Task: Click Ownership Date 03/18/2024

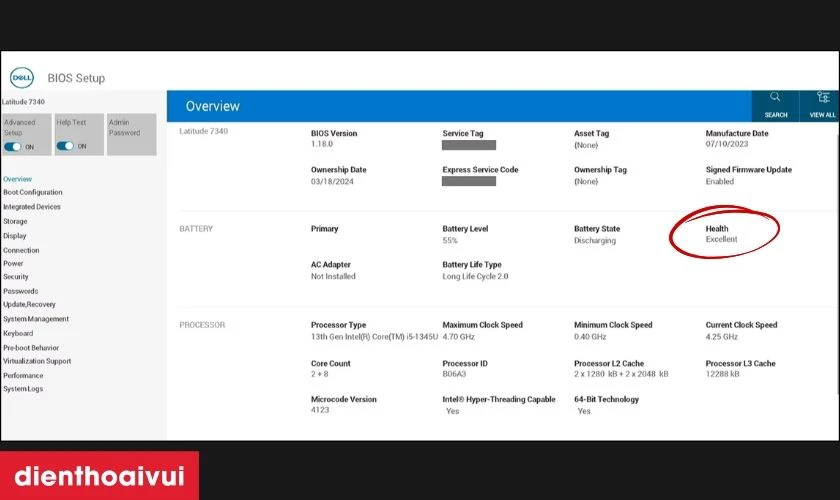Action: click(332, 181)
